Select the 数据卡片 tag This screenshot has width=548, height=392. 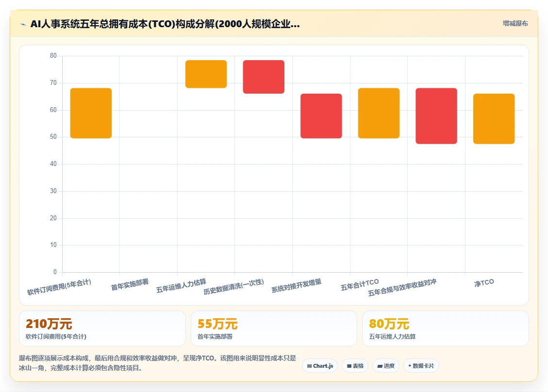coord(421,366)
